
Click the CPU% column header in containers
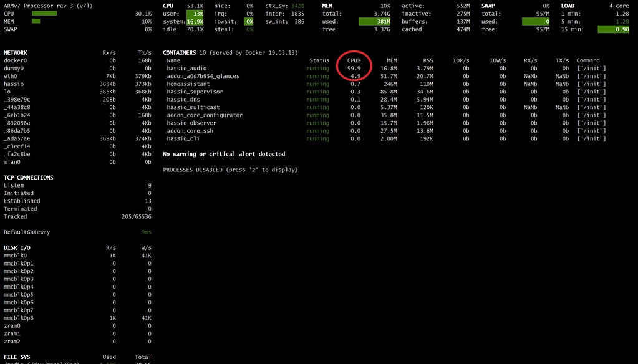(x=354, y=60)
